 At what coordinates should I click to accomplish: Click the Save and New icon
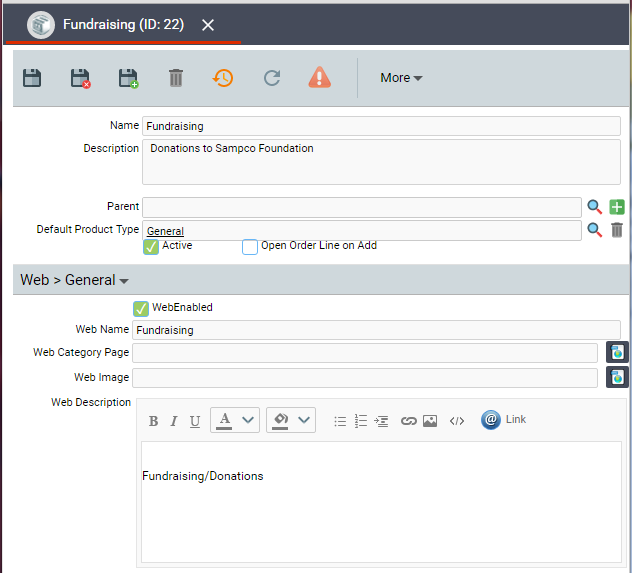[128, 78]
